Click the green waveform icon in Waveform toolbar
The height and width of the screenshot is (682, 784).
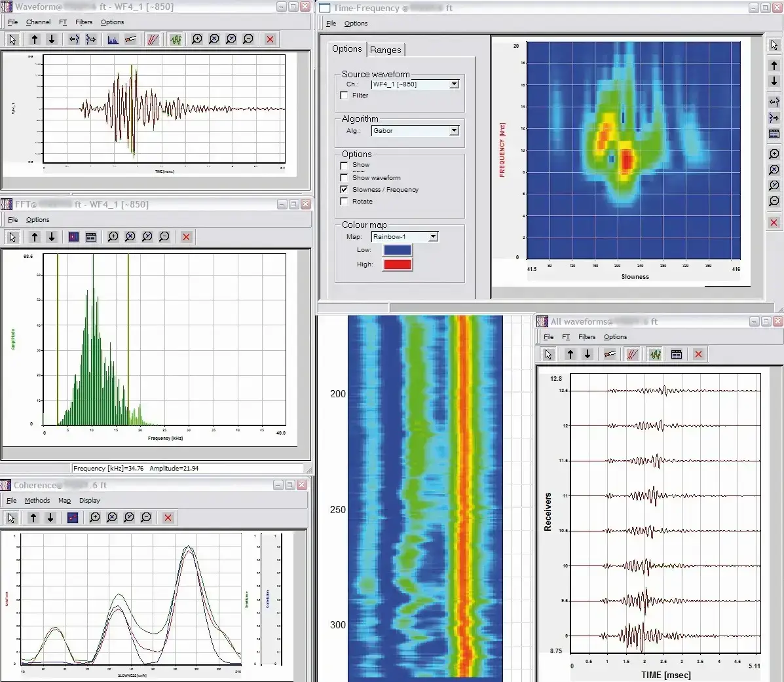(175, 39)
